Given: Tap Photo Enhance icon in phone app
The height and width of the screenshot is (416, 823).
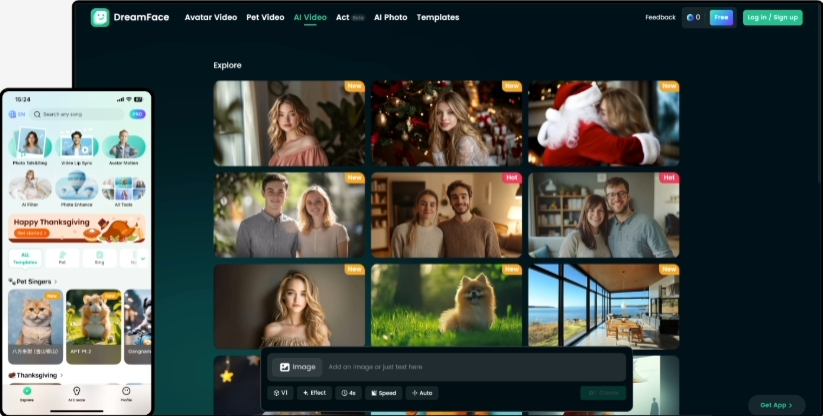Looking at the screenshot, I should point(77,187).
